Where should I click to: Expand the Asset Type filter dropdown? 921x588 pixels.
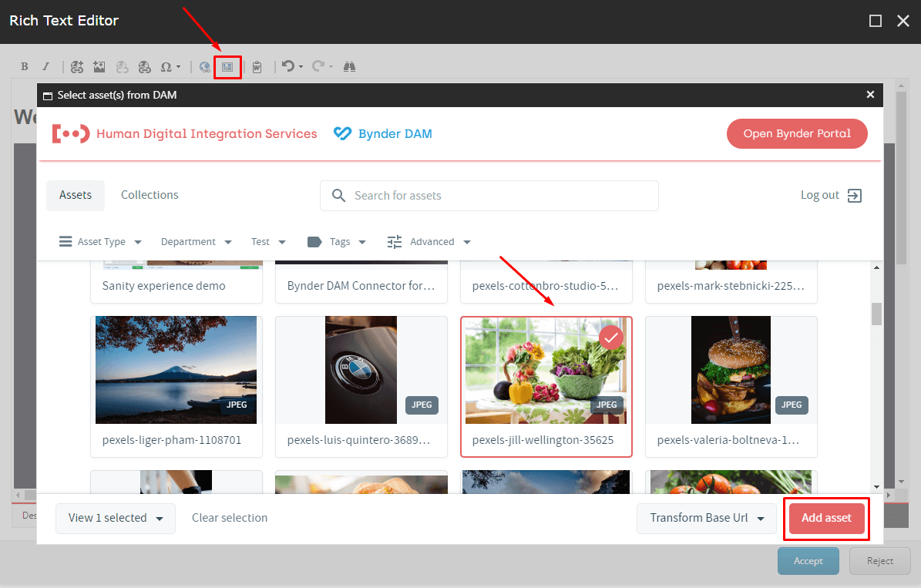click(x=101, y=242)
